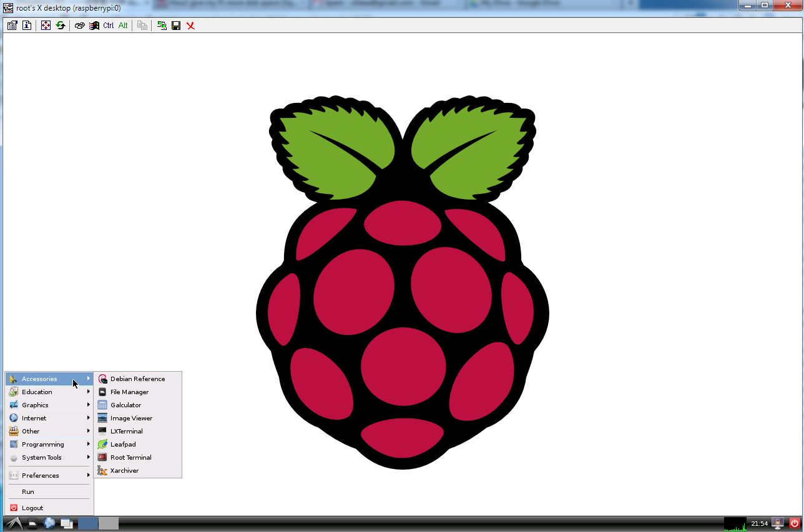This screenshot has width=804, height=532.
Task: Open Internet menu category
Action: [x=49, y=418]
